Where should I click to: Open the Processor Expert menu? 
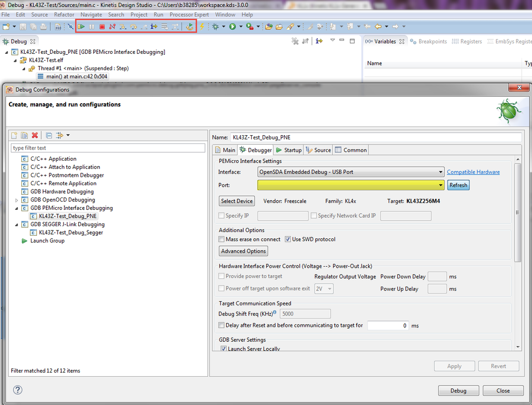coord(190,14)
